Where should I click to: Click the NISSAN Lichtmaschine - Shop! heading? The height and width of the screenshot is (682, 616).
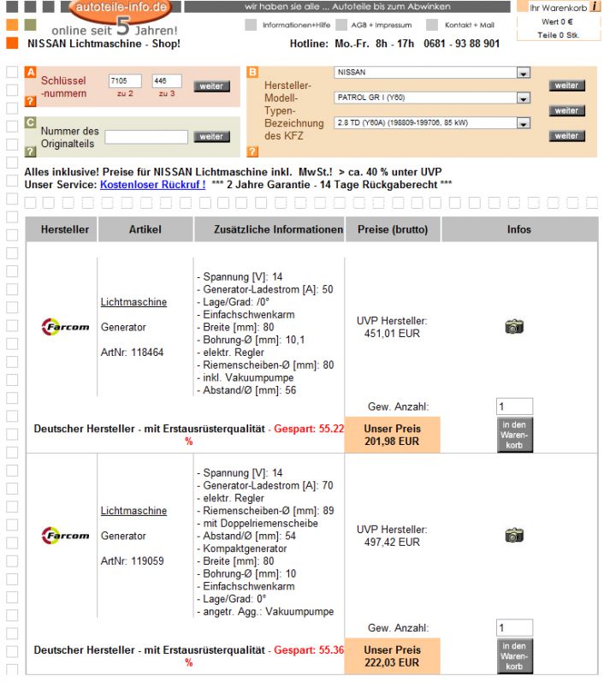104,44
